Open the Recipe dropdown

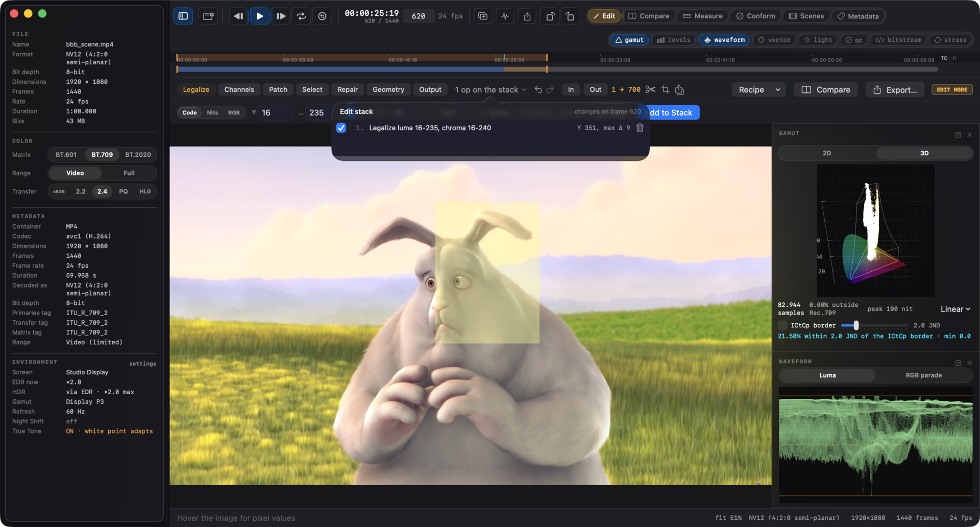tap(759, 89)
